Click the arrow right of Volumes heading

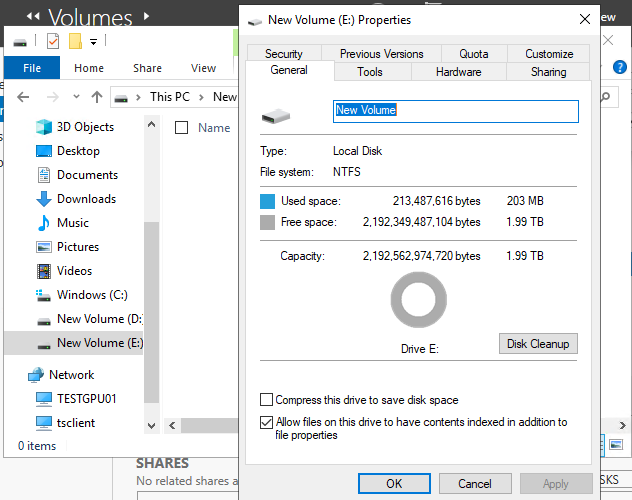click(x=147, y=16)
